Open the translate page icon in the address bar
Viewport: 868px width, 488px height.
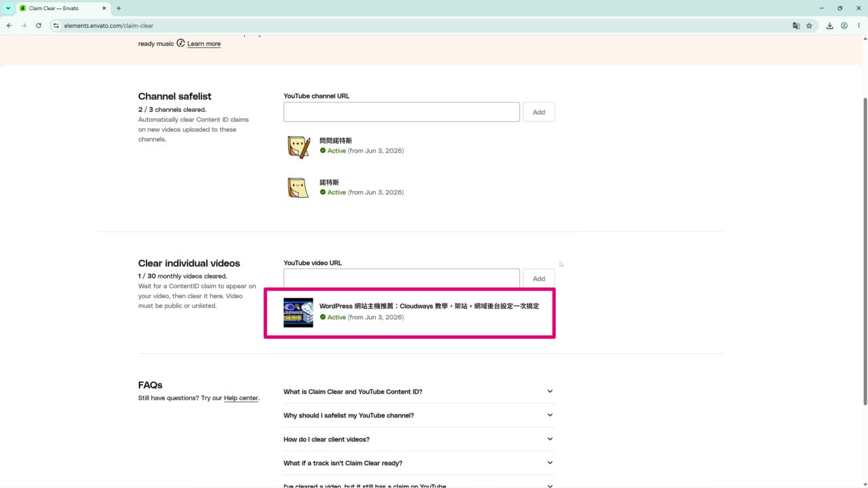tap(796, 26)
